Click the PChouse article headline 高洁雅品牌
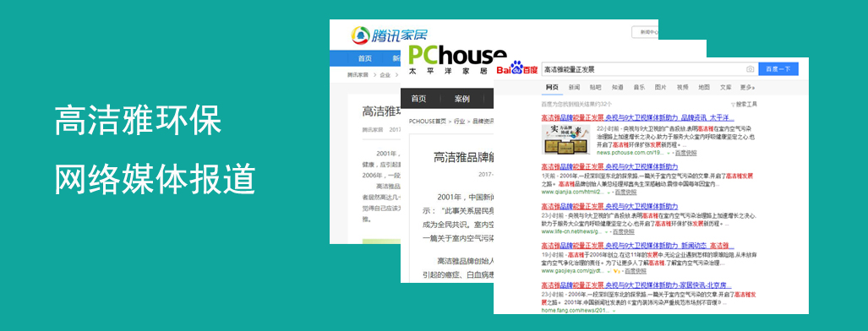The height and width of the screenshot is (331, 868). 463,157
